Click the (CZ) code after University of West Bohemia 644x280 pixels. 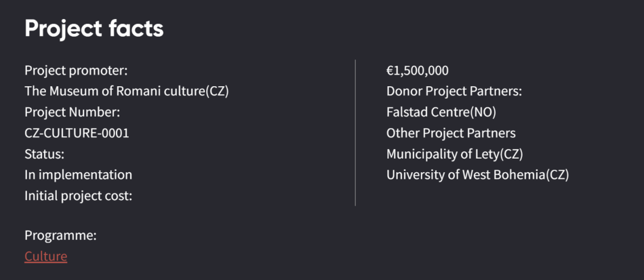[x=557, y=175]
